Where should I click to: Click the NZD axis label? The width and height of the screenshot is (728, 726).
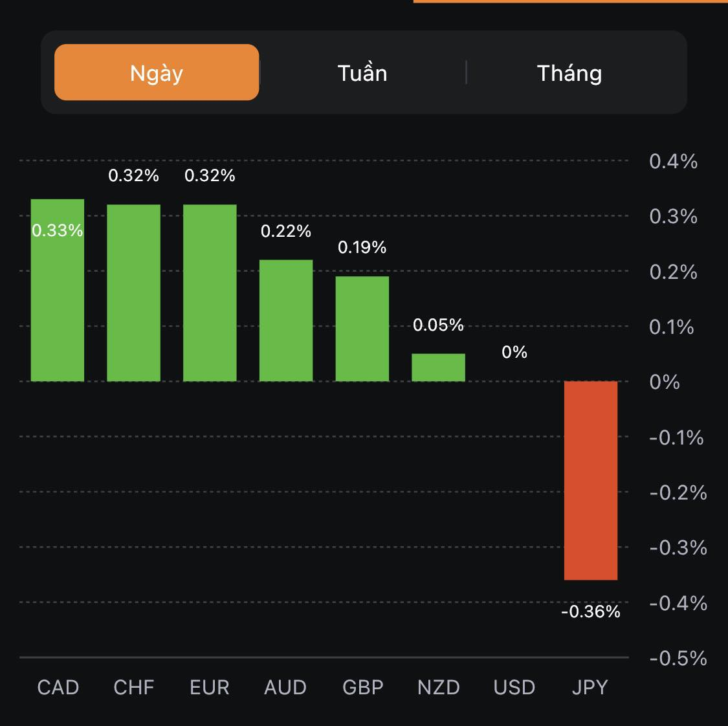pos(438,687)
